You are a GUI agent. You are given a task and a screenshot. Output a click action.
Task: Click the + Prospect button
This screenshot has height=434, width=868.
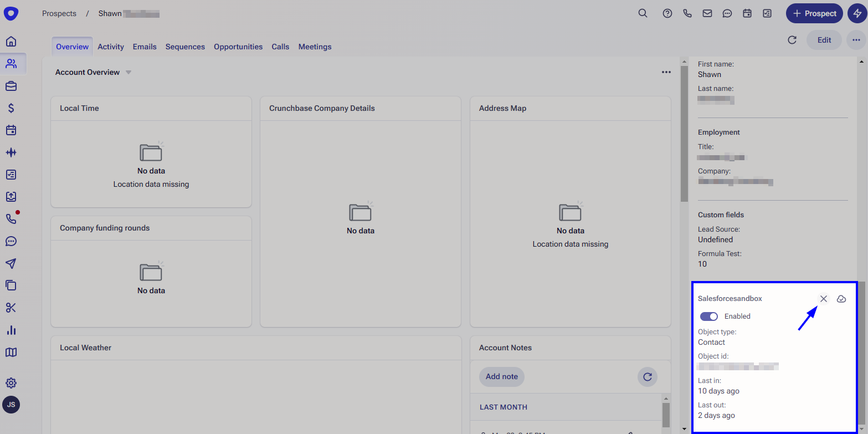tap(814, 13)
